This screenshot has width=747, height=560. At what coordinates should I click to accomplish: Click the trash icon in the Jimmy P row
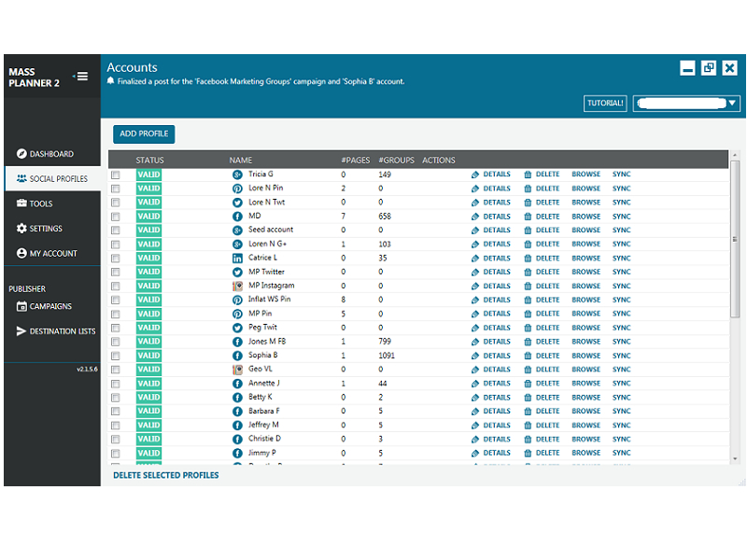click(x=528, y=454)
